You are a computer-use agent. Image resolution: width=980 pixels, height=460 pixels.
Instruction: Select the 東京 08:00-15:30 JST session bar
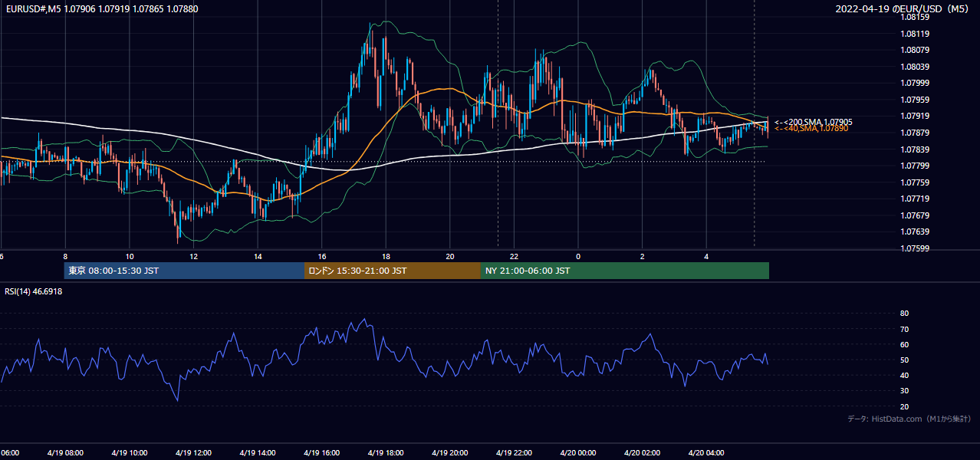point(184,271)
